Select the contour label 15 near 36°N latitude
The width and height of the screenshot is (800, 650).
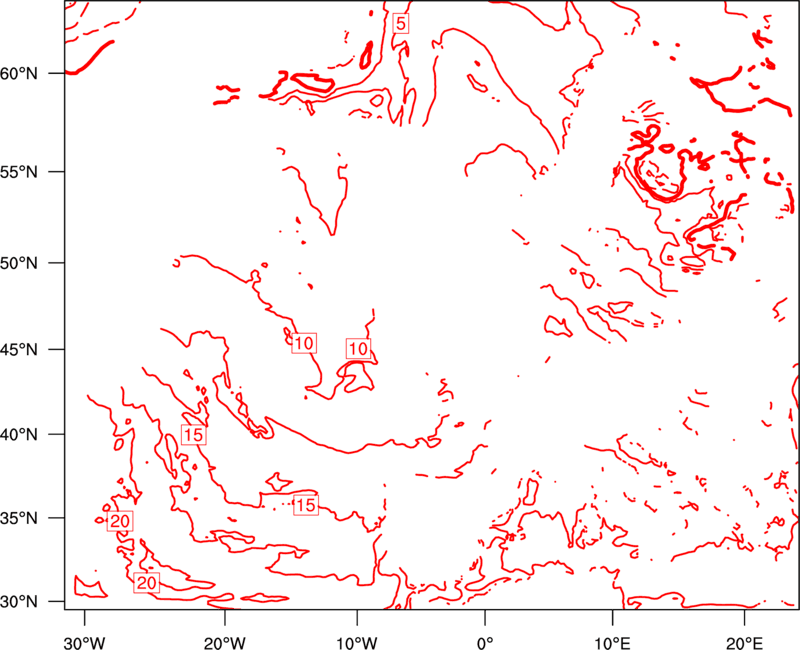(306, 505)
